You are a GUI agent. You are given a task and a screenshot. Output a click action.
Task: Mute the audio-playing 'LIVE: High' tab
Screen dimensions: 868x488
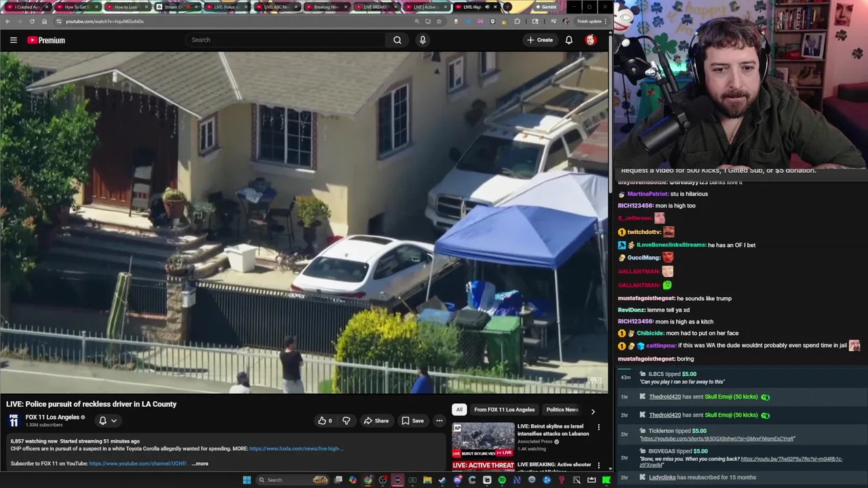[x=487, y=7]
